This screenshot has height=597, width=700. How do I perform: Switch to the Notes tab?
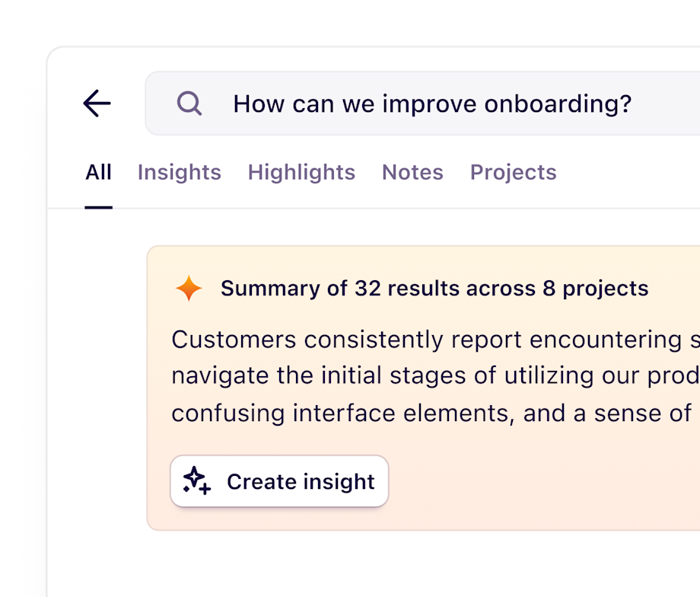coord(412,173)
